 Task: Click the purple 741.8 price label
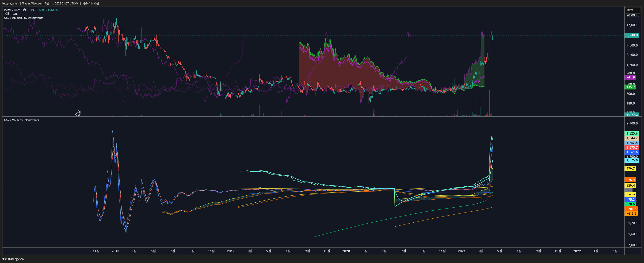(x=630, y=77)
